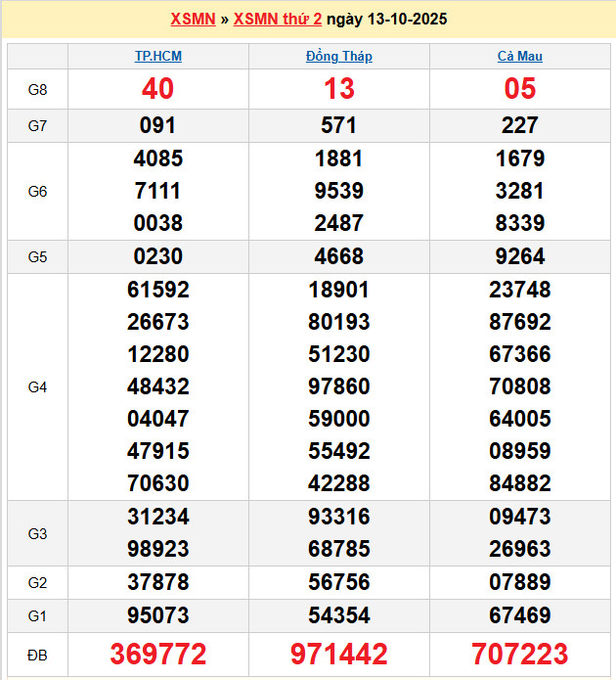
Task: Select the G4 result 59000
Action: [339, 419]
